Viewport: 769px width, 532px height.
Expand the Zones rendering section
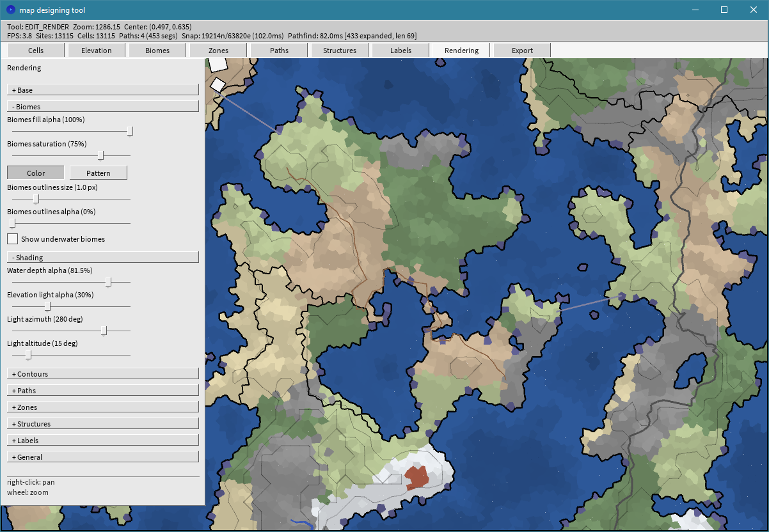coord(103,407)
